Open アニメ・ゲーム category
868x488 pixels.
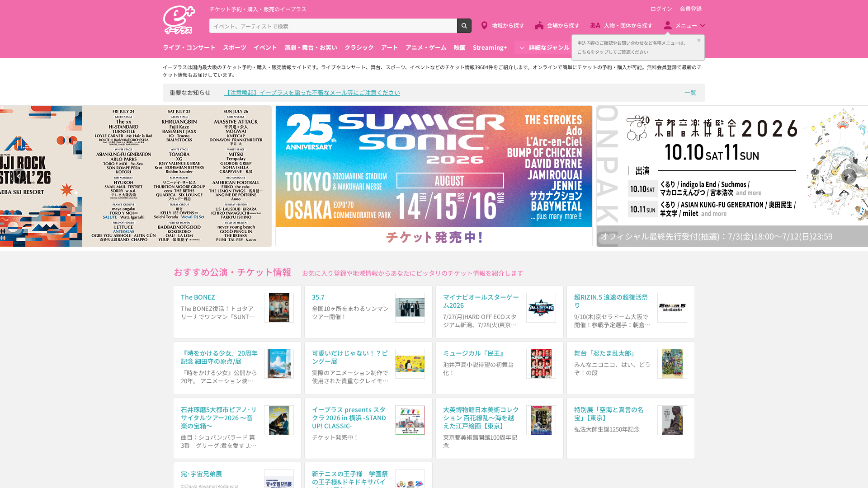426,47
